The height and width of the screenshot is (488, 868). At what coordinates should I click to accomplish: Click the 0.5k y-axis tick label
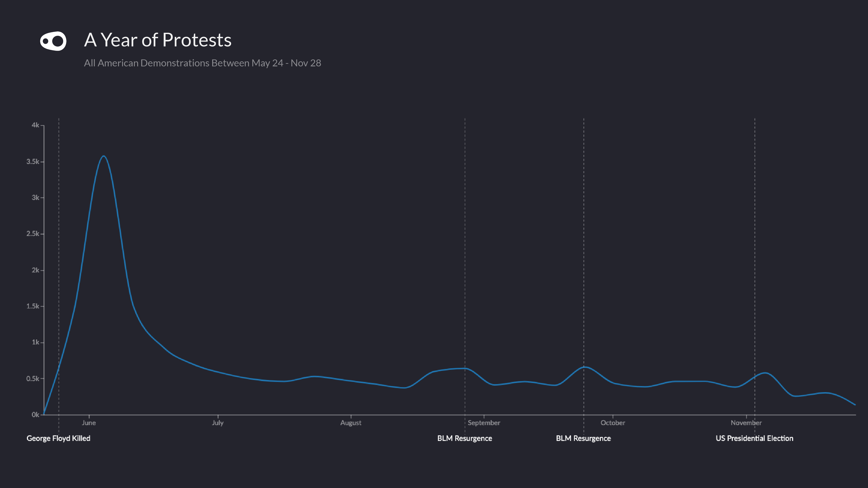[x=33, y=378]
